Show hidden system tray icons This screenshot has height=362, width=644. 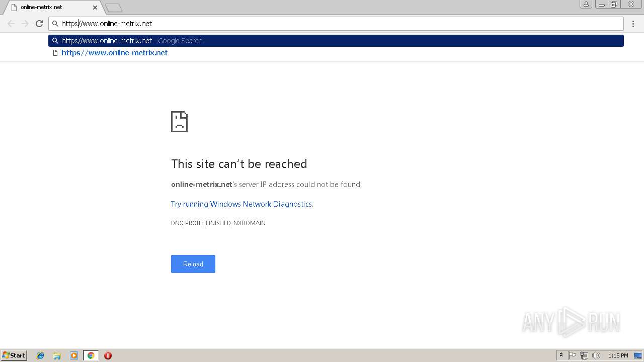561,355
